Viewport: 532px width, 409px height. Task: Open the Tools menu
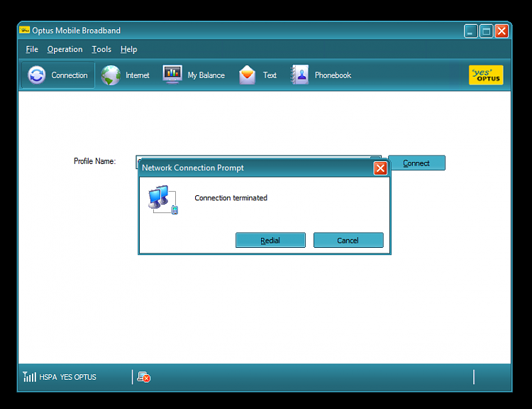(101, 49)
